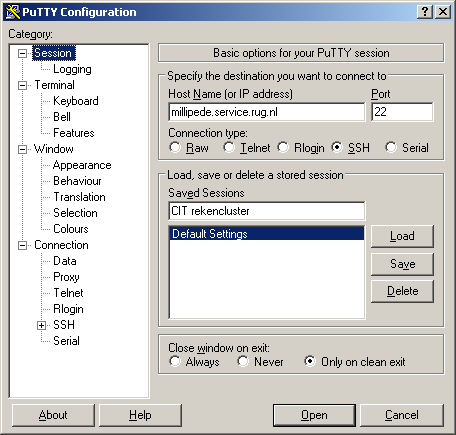Click the Saved Sessions name field
The height and width of the screenshot is (435, 456).
(x=267, y=211)
